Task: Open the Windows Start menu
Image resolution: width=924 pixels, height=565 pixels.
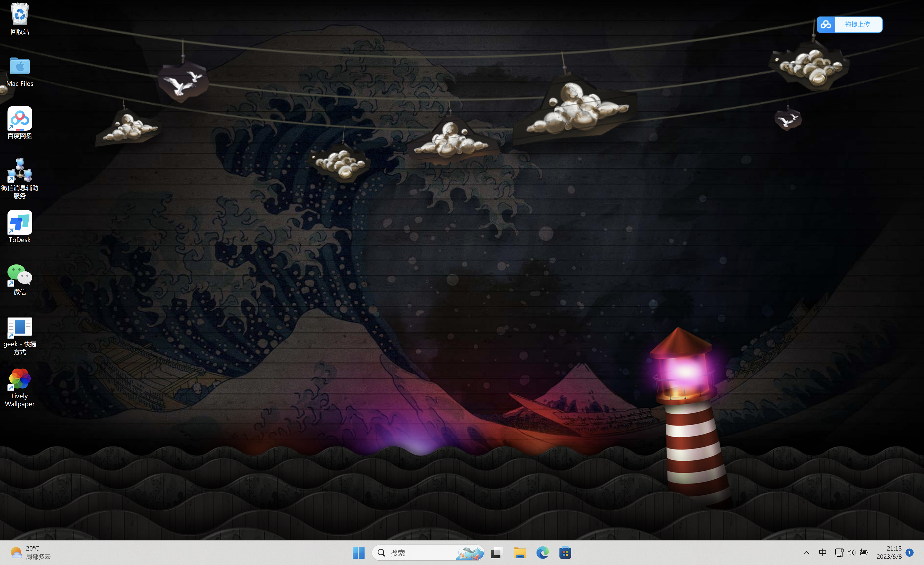Action: [x=359, y=553]
